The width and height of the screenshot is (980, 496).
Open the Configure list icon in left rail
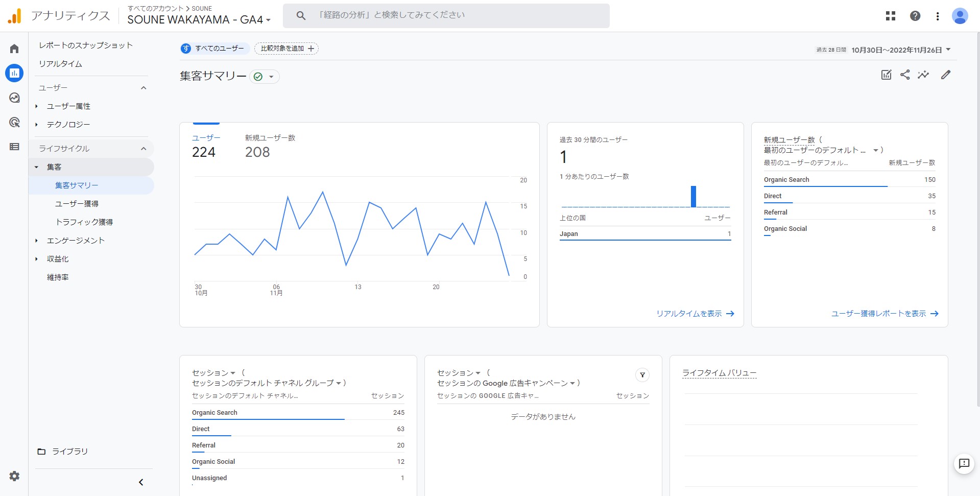point(14,147)
